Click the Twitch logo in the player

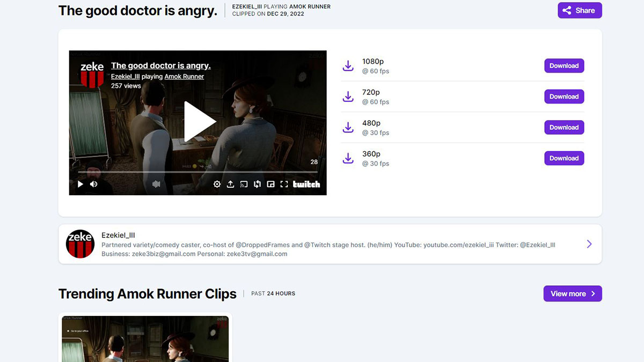306,184
